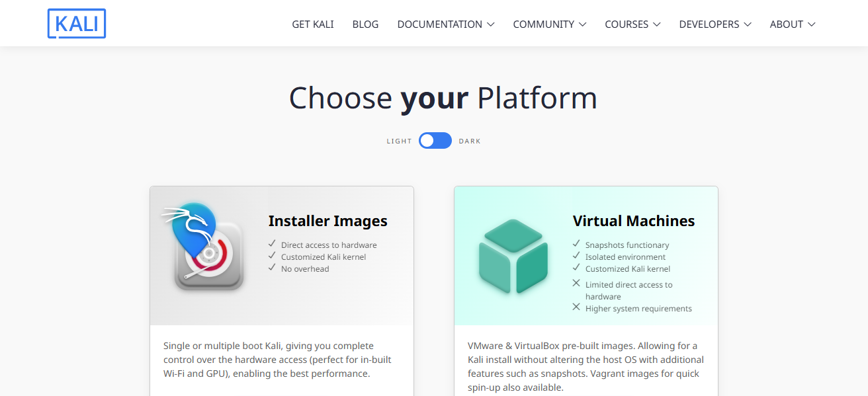Viewport: 868px width, 396px height.
Task: Click the X mark beside Higher system requirements
Action: tap(576, 307)
